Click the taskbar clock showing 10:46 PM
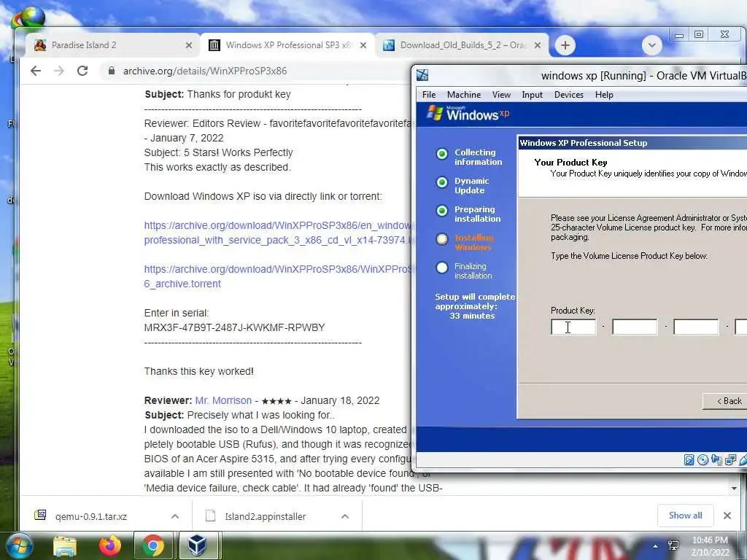747x560 pixels. (710, 545)
